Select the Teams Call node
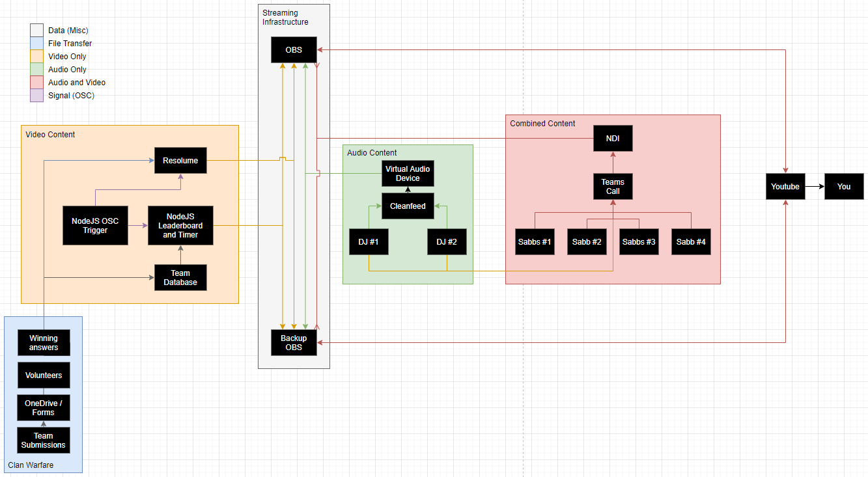The width and height of the screenshot is (868, 477). [x=613, y=187]
